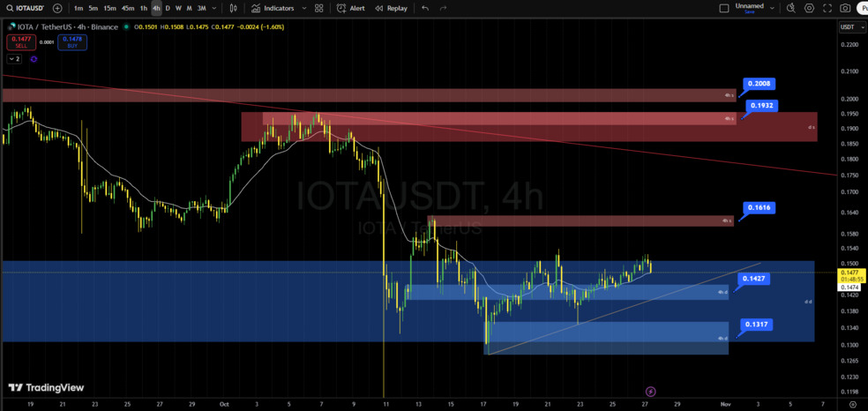Open the Indicators panel
Viewport: 868px width, 411px height.
pyautogui.click(x=273, y=8)
